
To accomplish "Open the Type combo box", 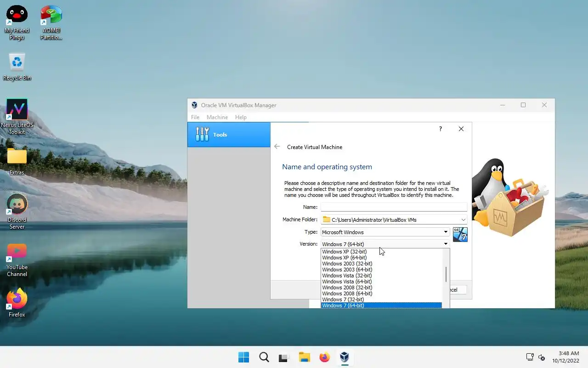I will tap(385, 232).
